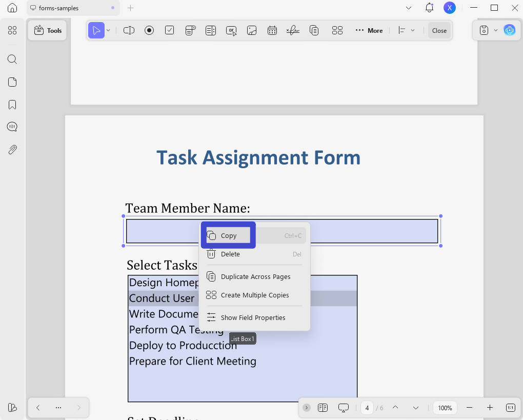Add an OK button field tool

click(231, 30)
